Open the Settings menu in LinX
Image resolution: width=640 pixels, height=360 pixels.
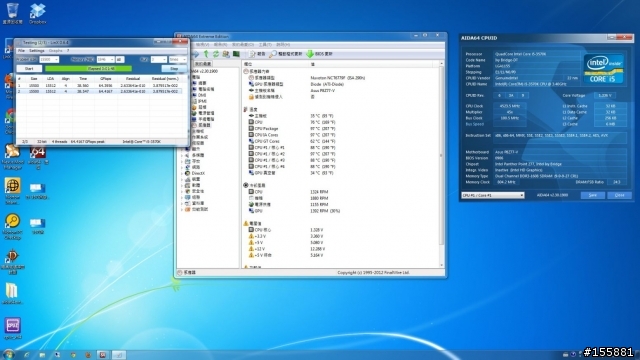pyautogui.click(x=36, y=51)
